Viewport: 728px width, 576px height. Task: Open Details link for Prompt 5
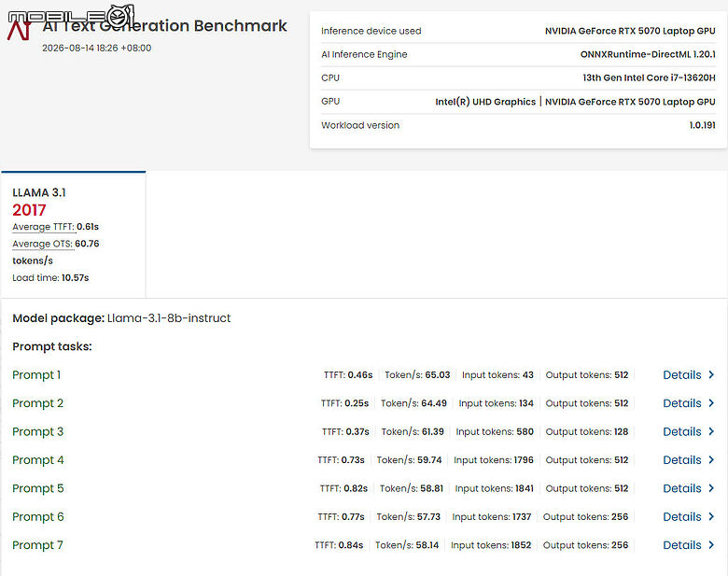tap(682, 488)
